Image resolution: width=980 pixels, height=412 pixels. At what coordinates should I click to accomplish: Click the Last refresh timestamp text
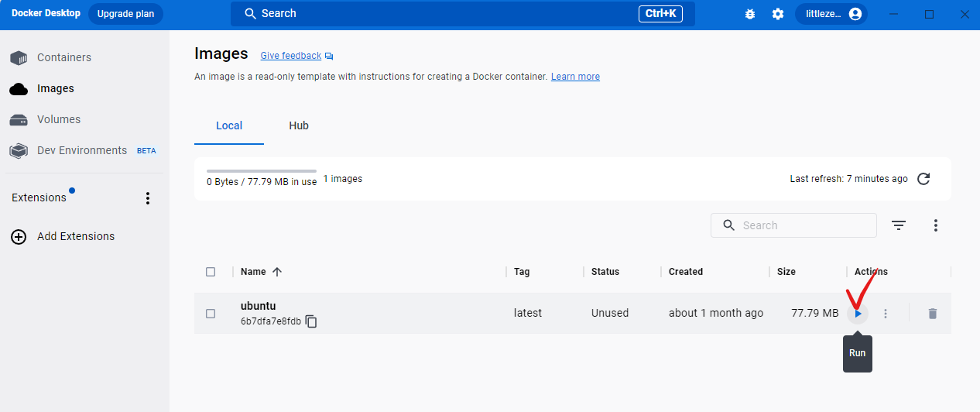click(848, 179)
